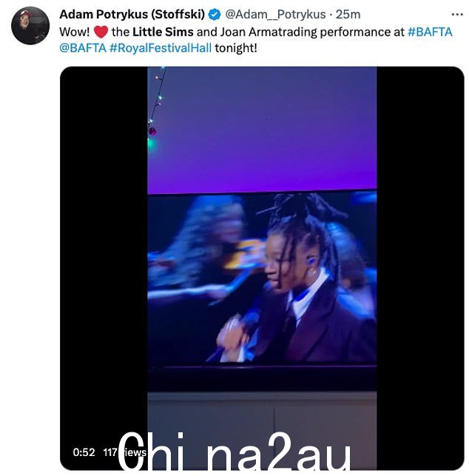Open the Adam Potrykus (Stoffski) display name

coord(132,14)
